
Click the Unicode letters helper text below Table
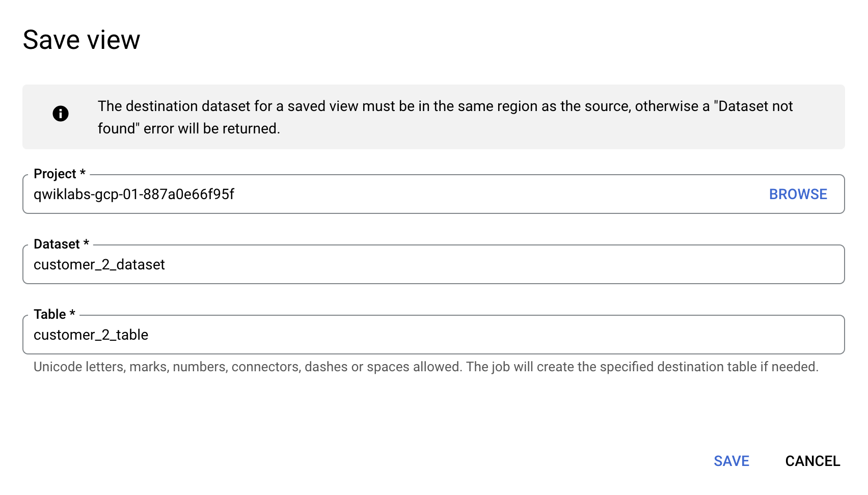426,367
